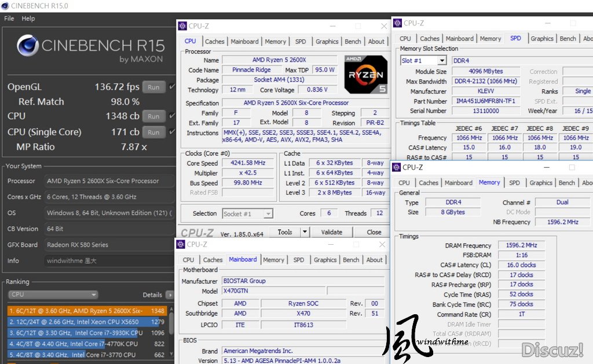Image resolution: width=593 pixels, height=364 pixels.
Task: Click the Validate button in CPU-Z
Action: (332, 231)
